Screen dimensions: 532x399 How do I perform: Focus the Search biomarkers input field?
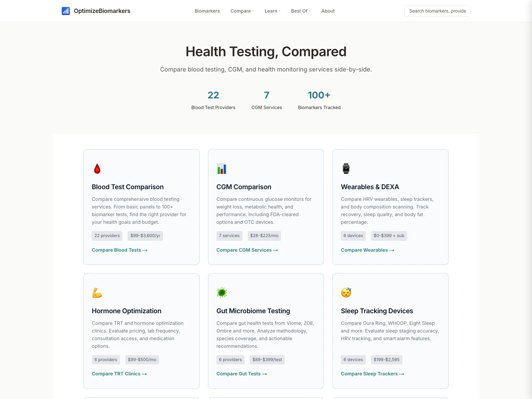[x=437, y=11]
